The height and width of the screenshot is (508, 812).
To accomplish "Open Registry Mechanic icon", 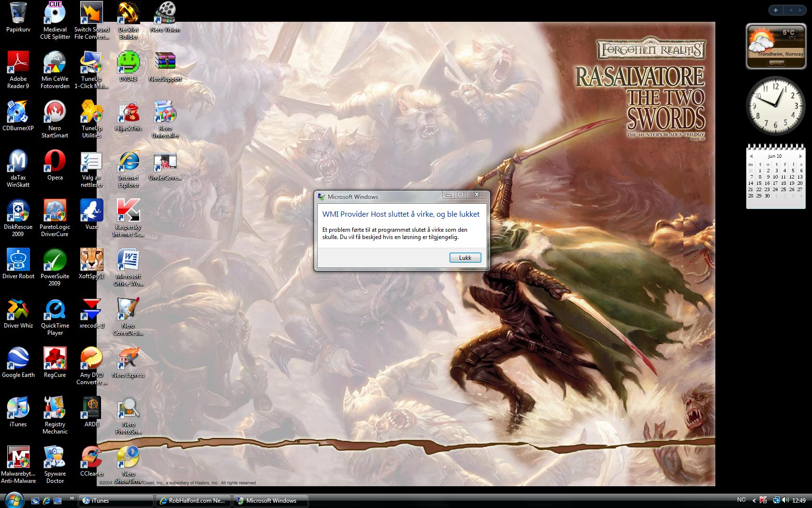I will click(55, 415).
